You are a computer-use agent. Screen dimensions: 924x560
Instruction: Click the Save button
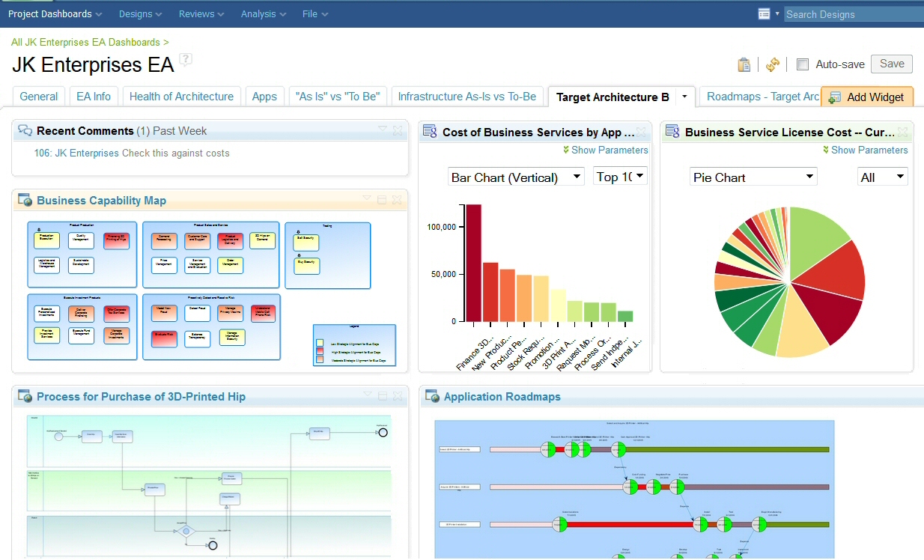[890, 64]
